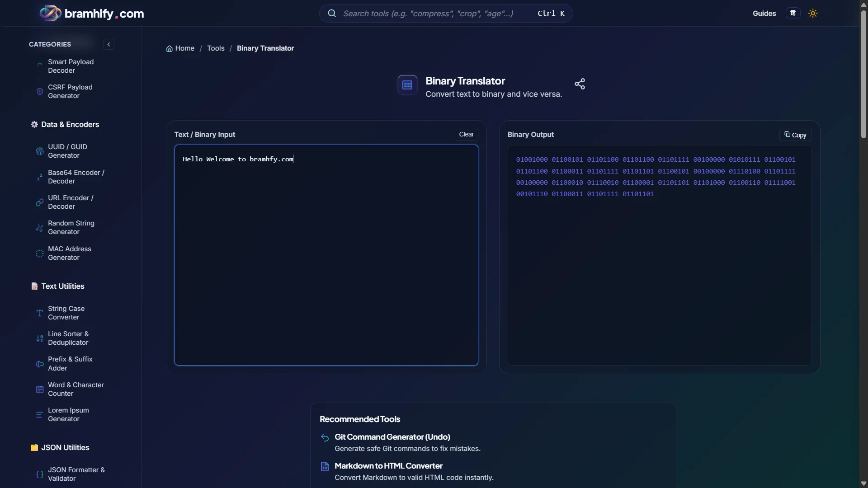Screen dimensions: 868x488
Task: Click the String Case Converter T icon
Action: 40,313
